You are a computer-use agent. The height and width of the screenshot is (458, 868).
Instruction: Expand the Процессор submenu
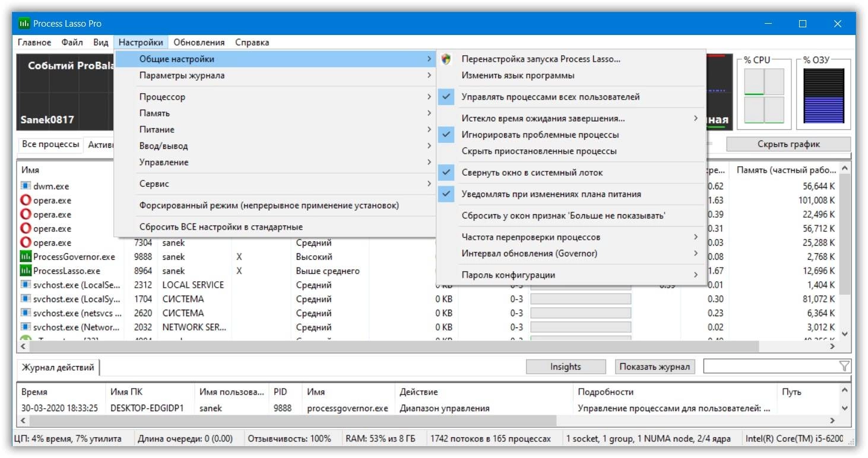274,97
